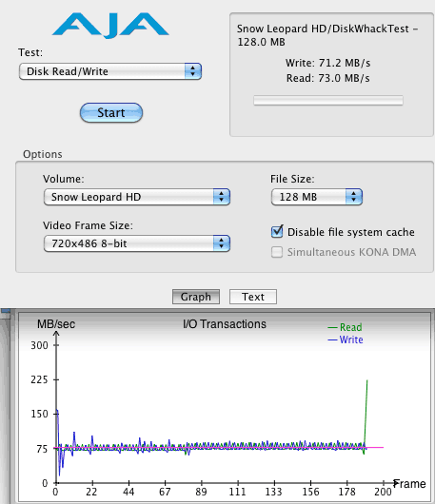This screenshot has height=504, width=435.
Task: Click the test progress bar
Action: coord(328,100)
